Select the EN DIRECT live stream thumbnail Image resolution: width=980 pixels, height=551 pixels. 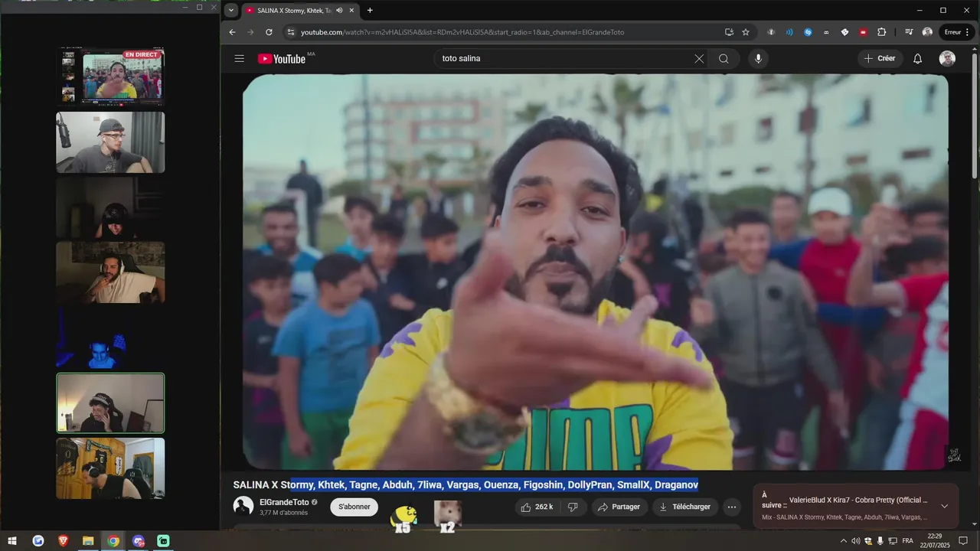pyautogui.click(x=112, y=77)
